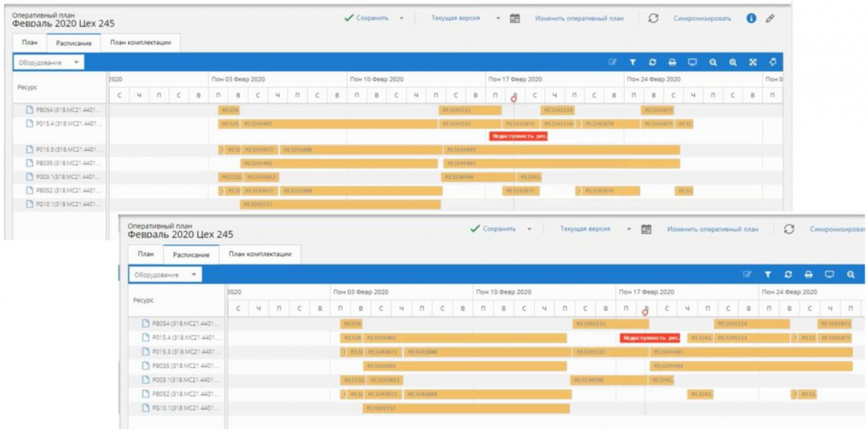The image size is (868, 440).
Task: Expand the Текущая версия dropdown in lower window
Action: (629, 229)
